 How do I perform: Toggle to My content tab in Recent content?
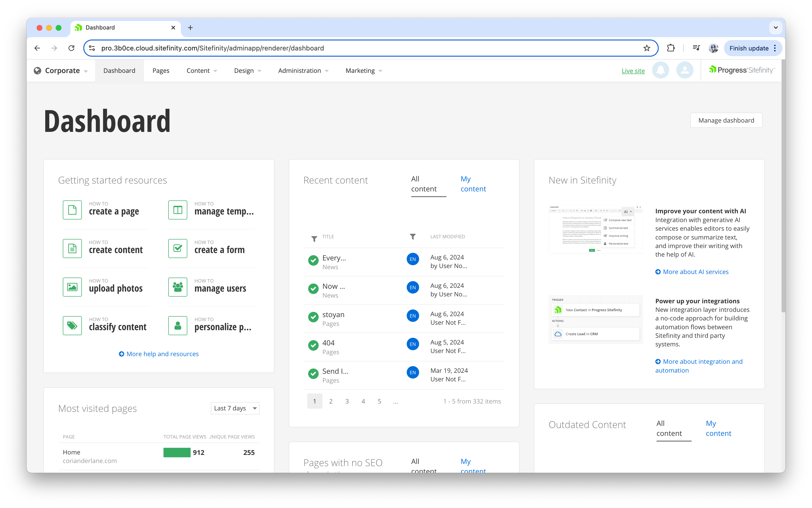click(x=473, y=184)
